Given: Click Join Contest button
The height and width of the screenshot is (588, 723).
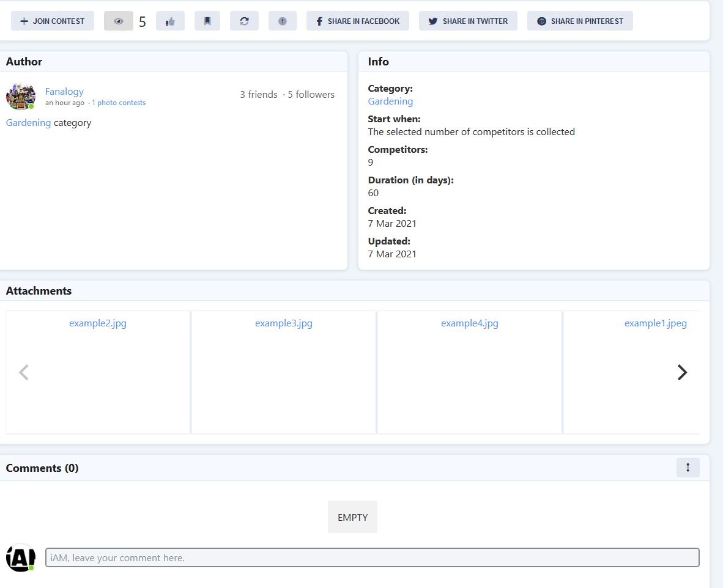Looking at the screenshot, I should (53, 21).
